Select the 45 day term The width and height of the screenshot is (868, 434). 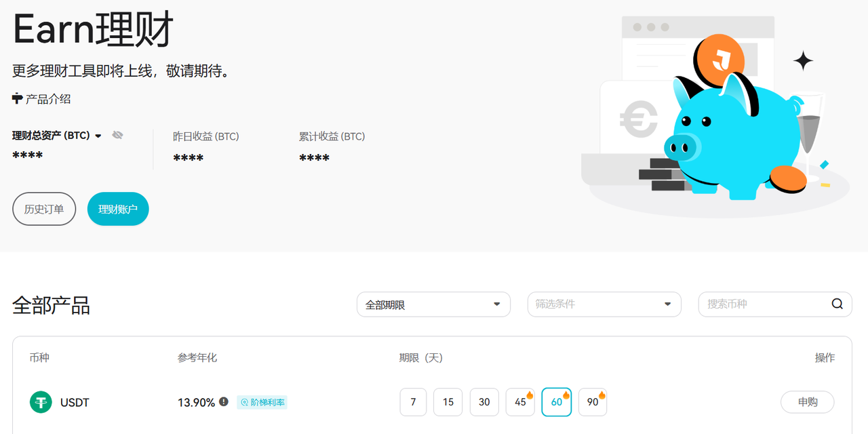(x=520, y=402)
